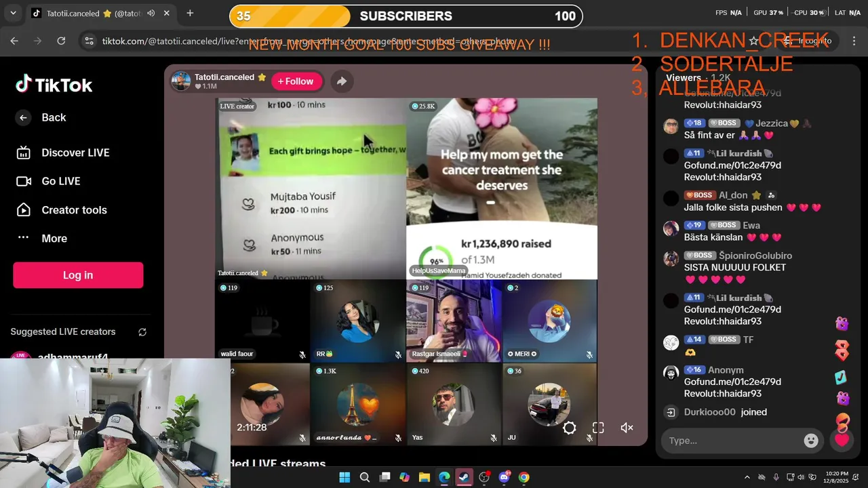Image resolution: width=868 pixels, height=488 pixels.
Task: Mute the Tatotii.canceled tab audio
Action: pyautogui.click(x=151, y=13)
